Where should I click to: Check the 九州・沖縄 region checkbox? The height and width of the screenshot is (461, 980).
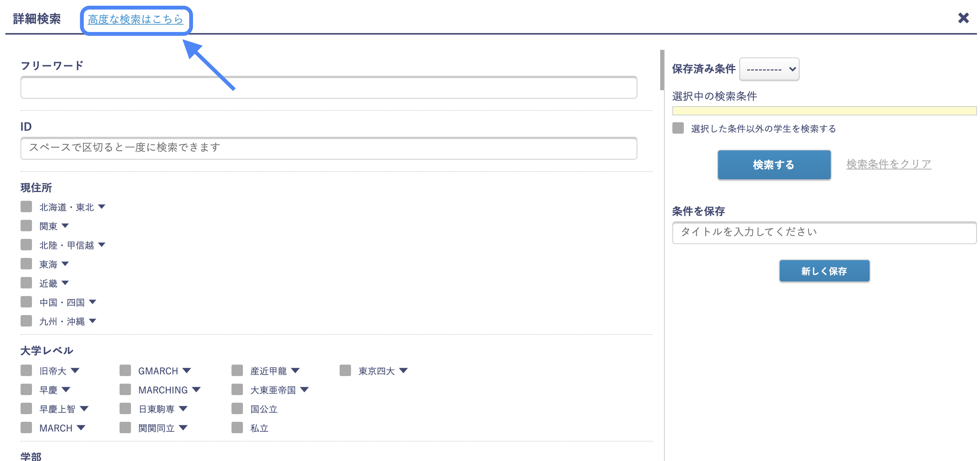coord(26,321)
